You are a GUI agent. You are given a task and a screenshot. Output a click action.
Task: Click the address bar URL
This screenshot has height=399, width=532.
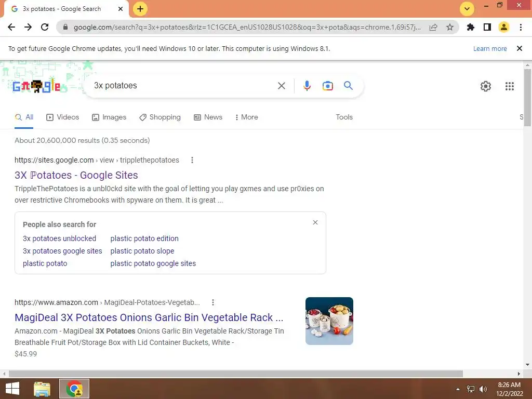pyautogui.click(x=247, y=27)
